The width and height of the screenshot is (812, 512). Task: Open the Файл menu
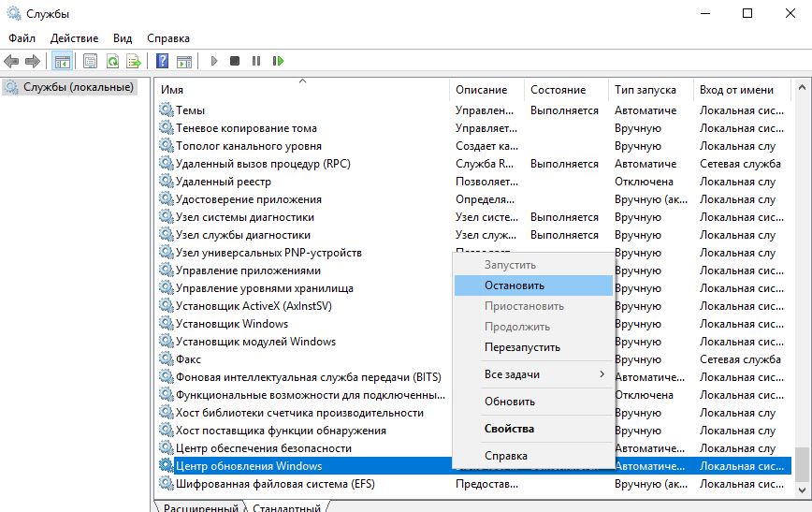pyautogui.click(x=22, y=38)
